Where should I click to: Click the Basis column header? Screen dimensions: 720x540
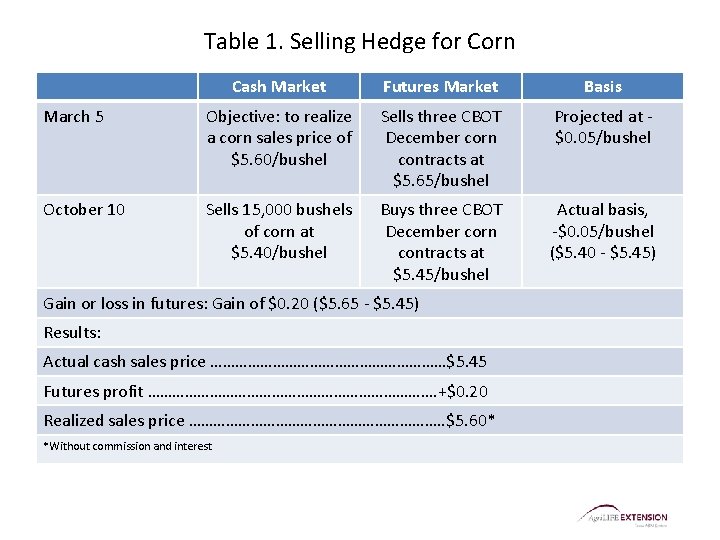click(x=602, y=86)
